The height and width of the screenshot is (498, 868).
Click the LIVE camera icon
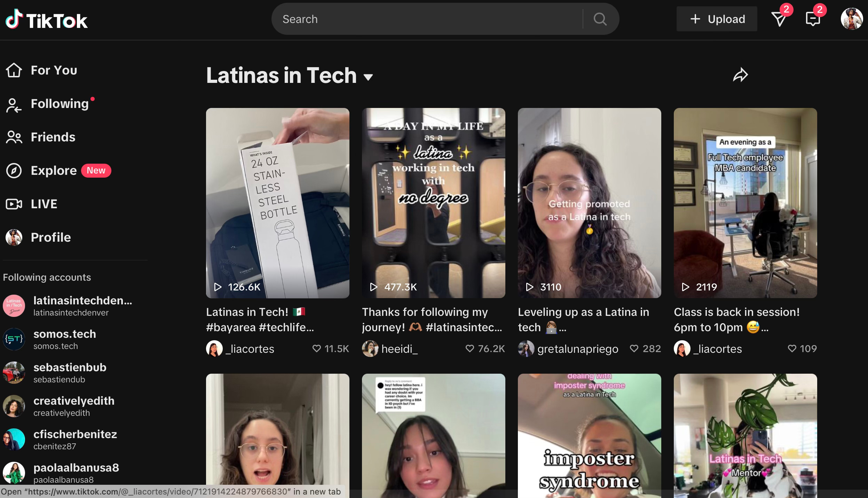[x=14, y=204]
